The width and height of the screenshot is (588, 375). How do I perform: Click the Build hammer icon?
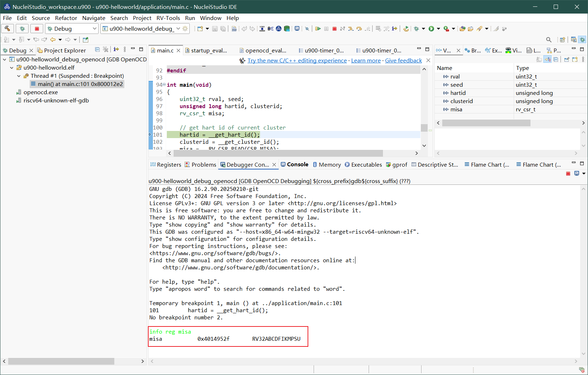coord(8,29)
